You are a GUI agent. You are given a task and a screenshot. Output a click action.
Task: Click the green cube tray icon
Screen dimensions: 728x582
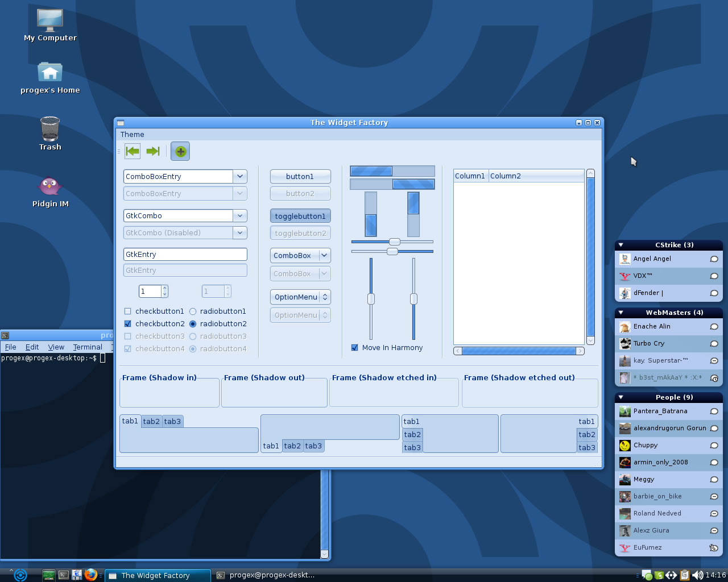[x=659, y=575]
